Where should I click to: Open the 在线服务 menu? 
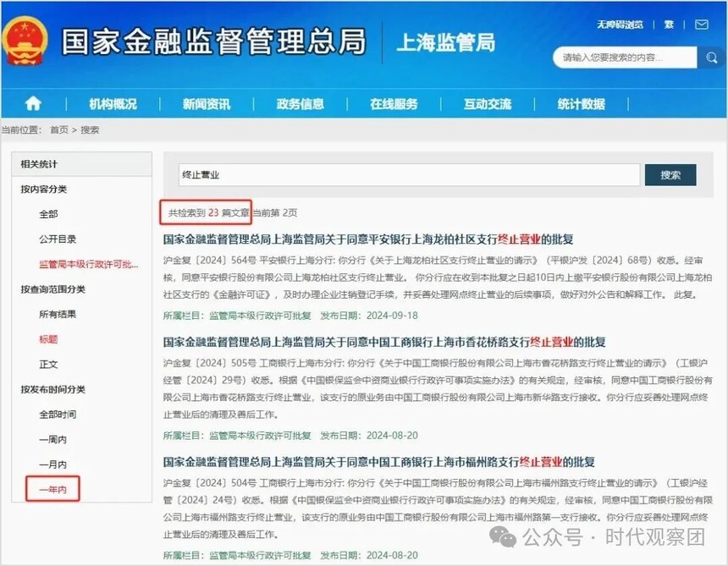click(394, 104)
